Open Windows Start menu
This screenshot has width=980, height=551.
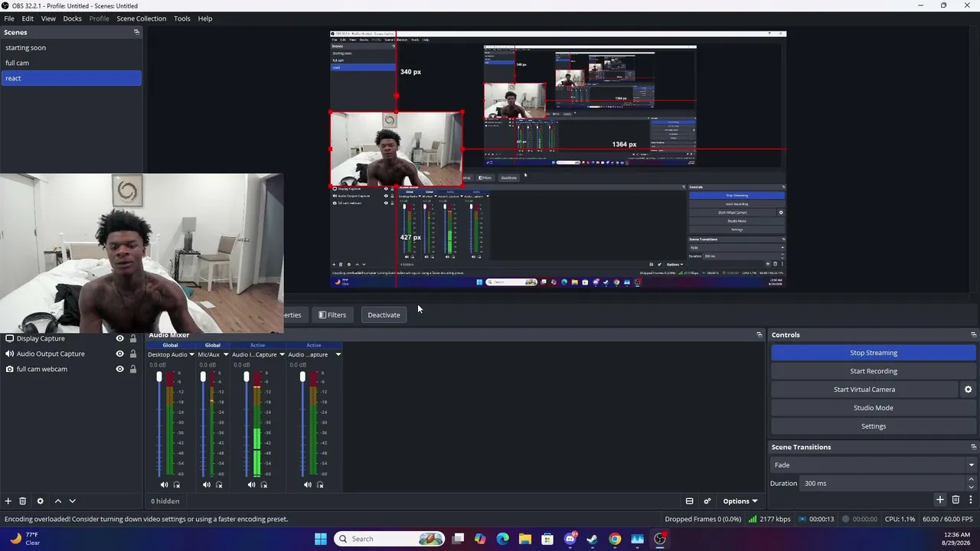tap(321, 539)
